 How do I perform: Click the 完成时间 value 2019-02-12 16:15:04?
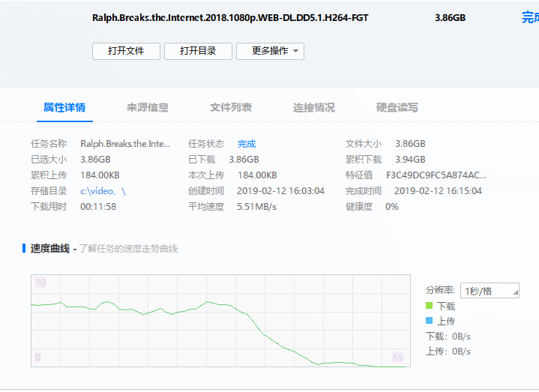click(438, 191)
